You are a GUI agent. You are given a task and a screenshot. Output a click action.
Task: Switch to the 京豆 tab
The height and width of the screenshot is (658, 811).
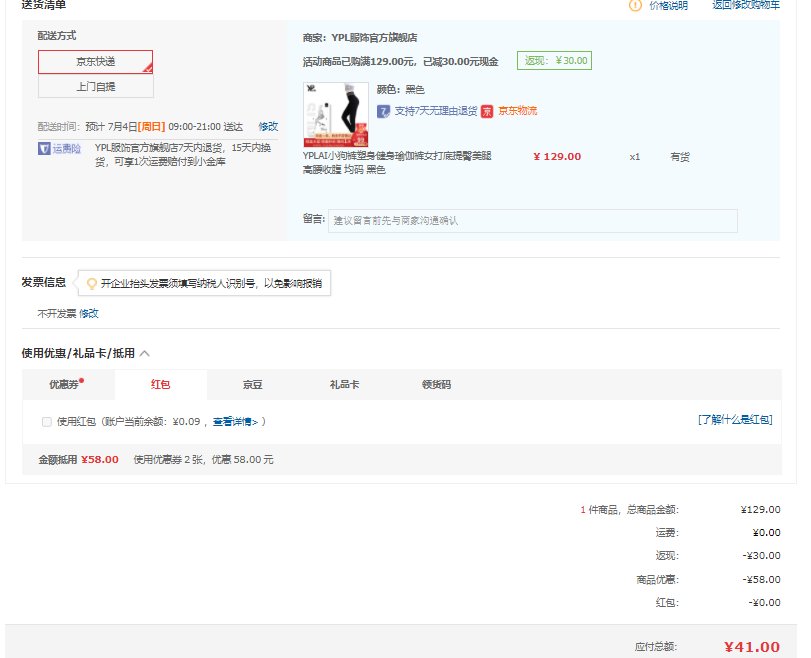coord(253,385)
